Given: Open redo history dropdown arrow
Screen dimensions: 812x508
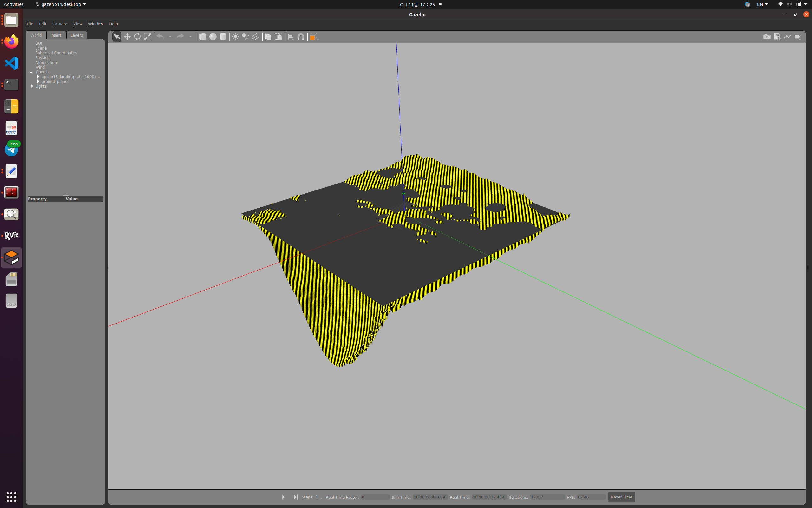Looking at the screenshot, I should pos(190,37).
